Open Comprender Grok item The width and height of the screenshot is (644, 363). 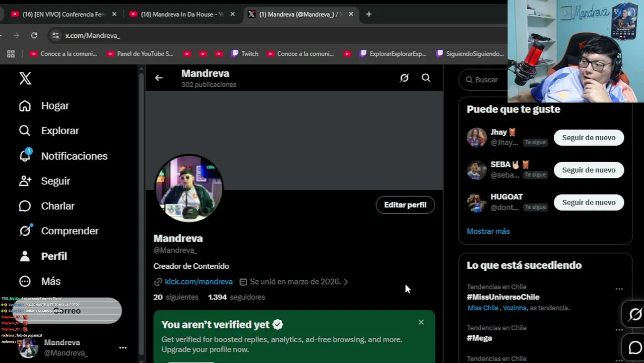click(58, 231)
